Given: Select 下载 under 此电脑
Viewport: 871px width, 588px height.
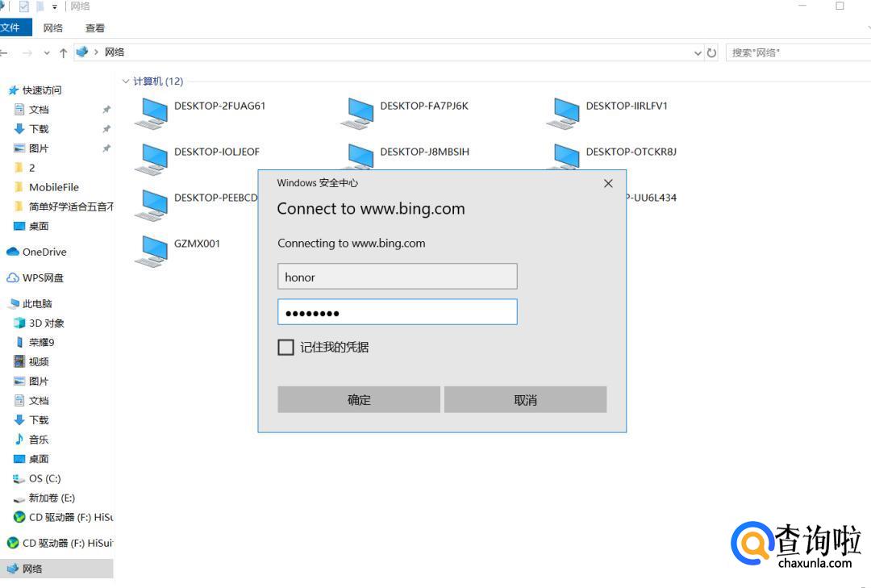Looking at the screenshot, I should (39, 420).
